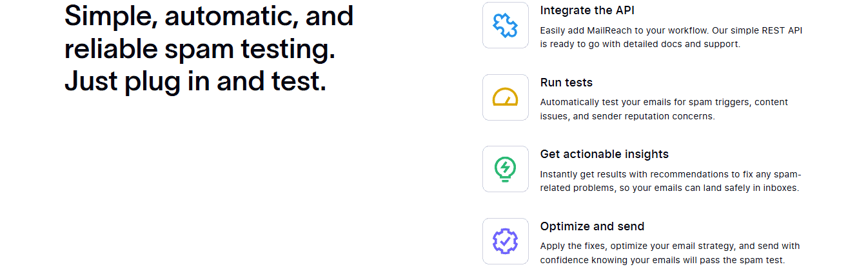The height and width of the screenshot is (278, 868).
Task: Click the "issues, and sender reputation concerns" line
Action: (627, 116)
